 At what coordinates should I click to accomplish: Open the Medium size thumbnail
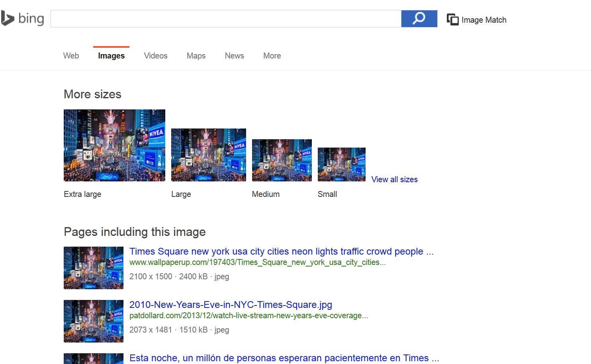pos(282,160)
